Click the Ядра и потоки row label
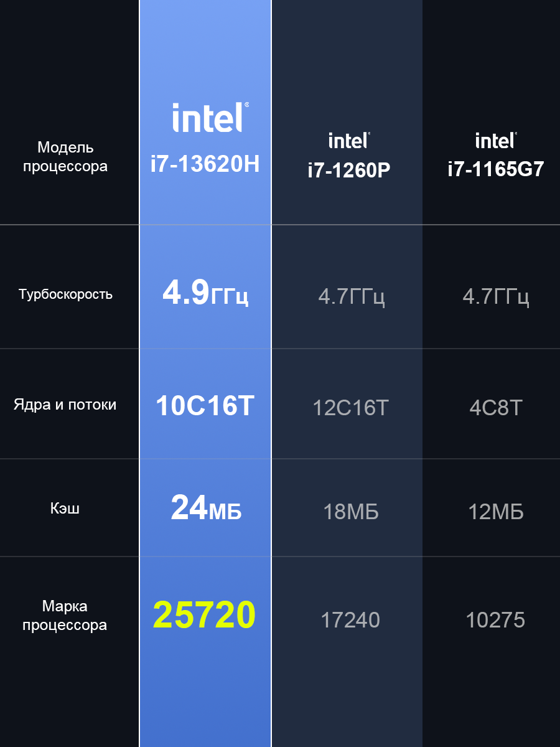This screenshot has height=747, width=560. [x=65, y=405]
